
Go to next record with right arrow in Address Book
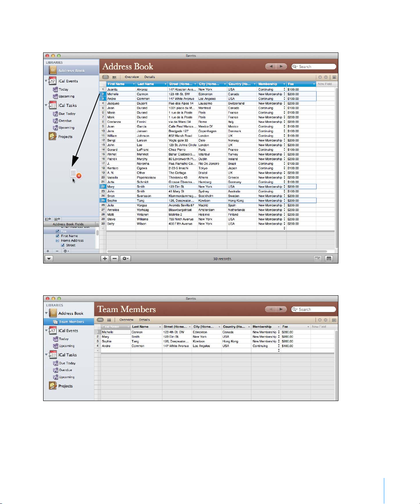click(x=282, y=66)
